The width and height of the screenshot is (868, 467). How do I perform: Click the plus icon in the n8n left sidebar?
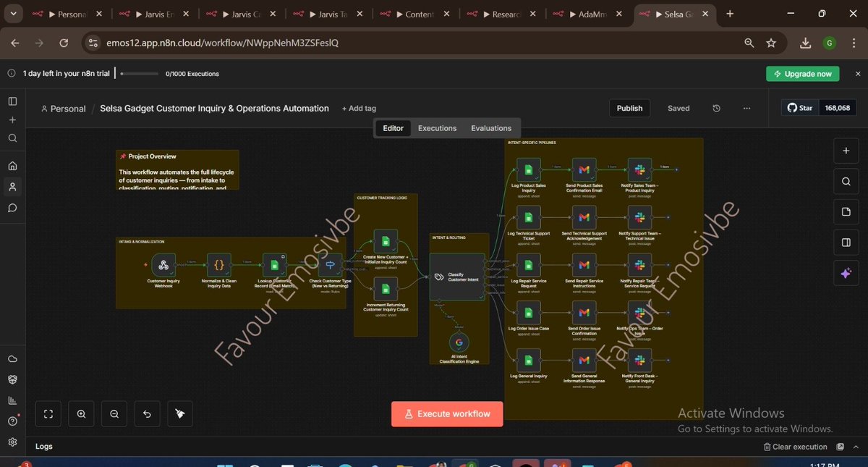tap(12, 119)
